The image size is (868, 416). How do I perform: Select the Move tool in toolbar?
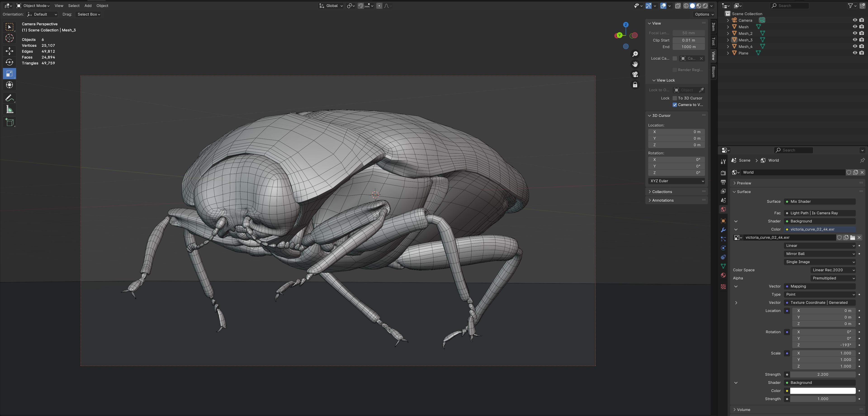[x=9, y=51]
